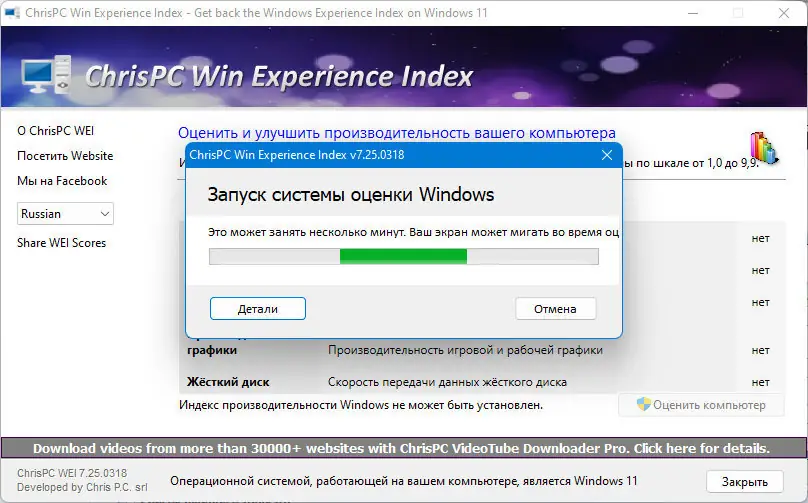Image resolution: width=808 pixels, height=503 pixels.
Task: Cancel the assessment with the Отмена button
Action: [x=556, y=309]
